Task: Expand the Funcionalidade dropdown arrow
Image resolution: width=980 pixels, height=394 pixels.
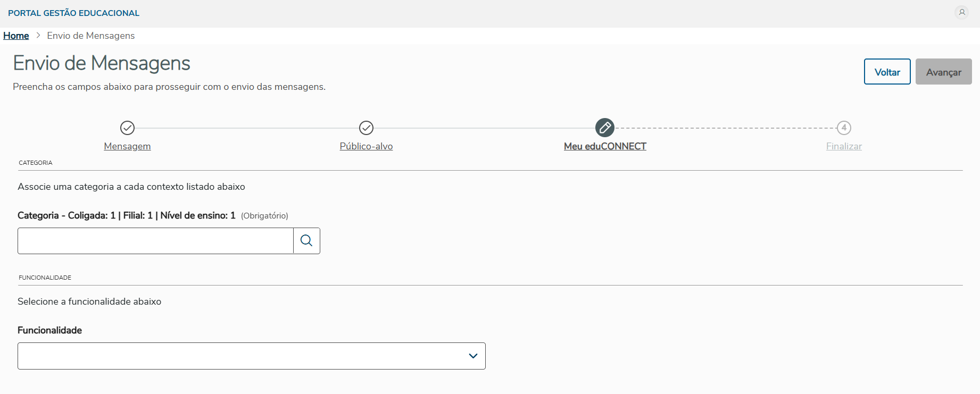Action: click(473, 356)
